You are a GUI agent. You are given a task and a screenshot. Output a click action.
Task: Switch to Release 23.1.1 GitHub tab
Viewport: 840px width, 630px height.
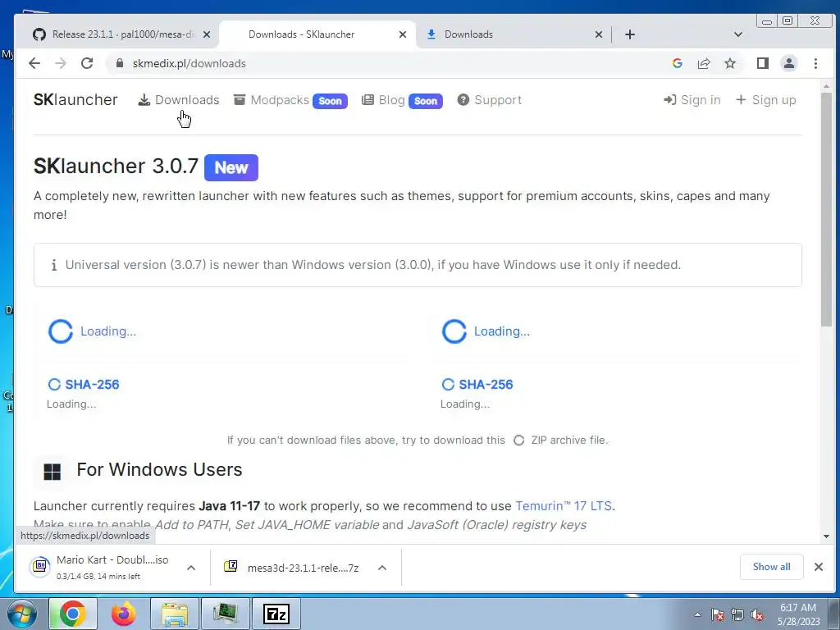(x=115, y=34)
